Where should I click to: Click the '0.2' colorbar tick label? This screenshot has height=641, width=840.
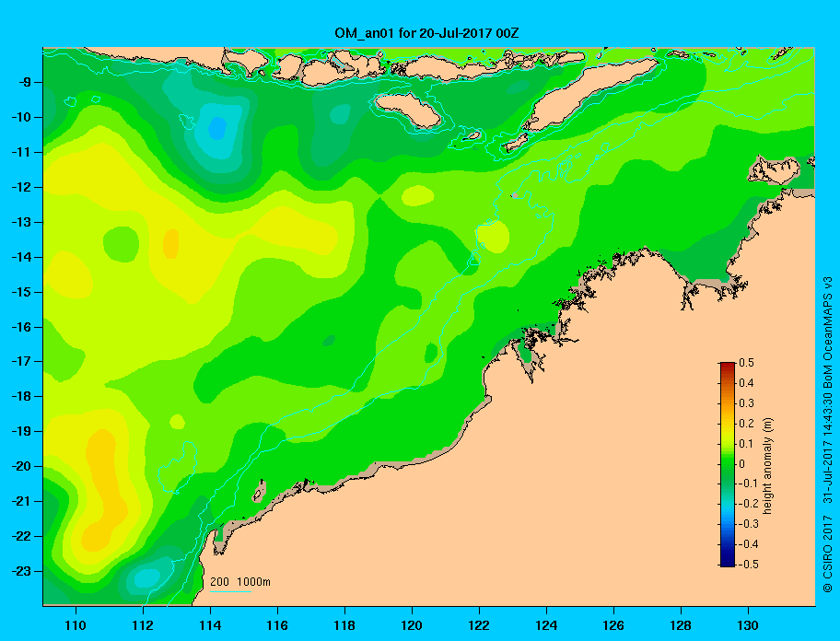[746, 424]
